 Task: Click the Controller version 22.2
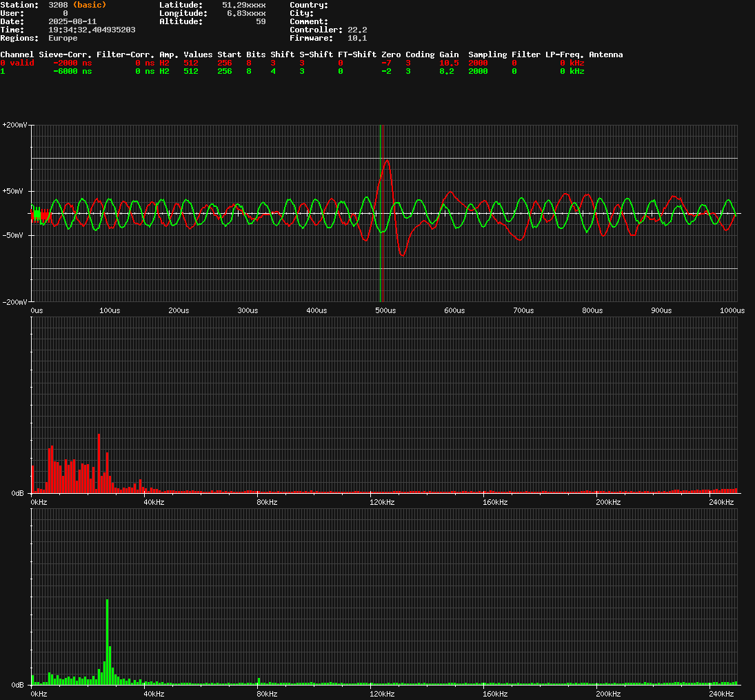[x=357, y=30]
